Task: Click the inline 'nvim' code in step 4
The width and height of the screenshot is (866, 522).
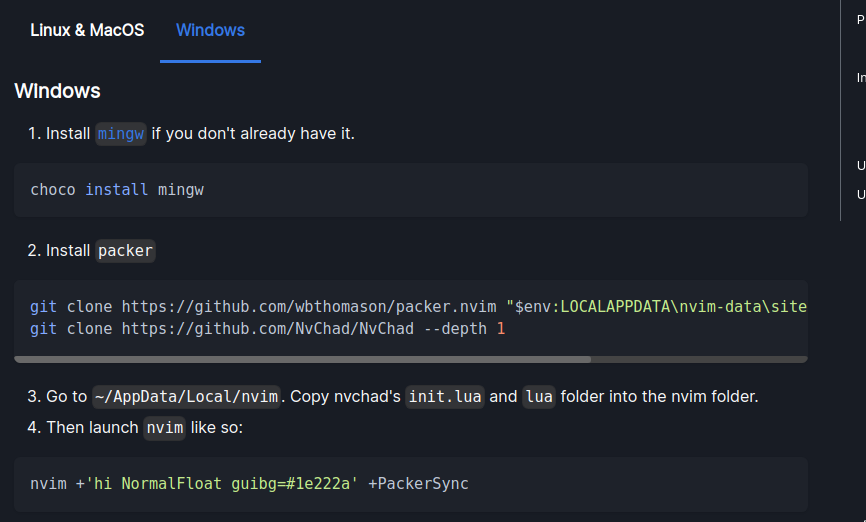Action: 165,428
